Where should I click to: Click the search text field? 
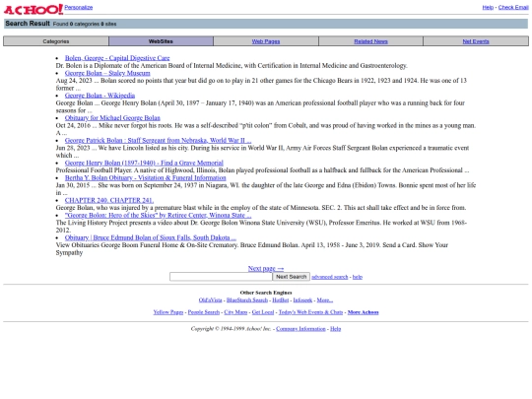221,277
